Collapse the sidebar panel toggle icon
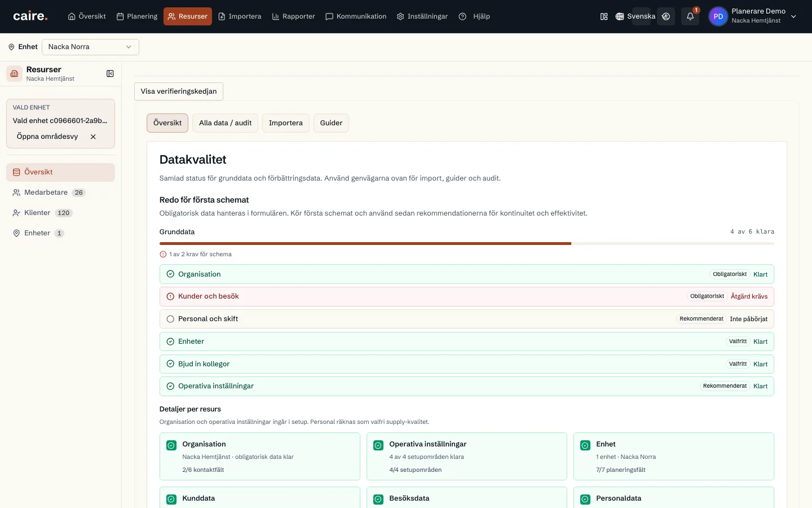This screenshot has width=812, height=508. (110, 73)
